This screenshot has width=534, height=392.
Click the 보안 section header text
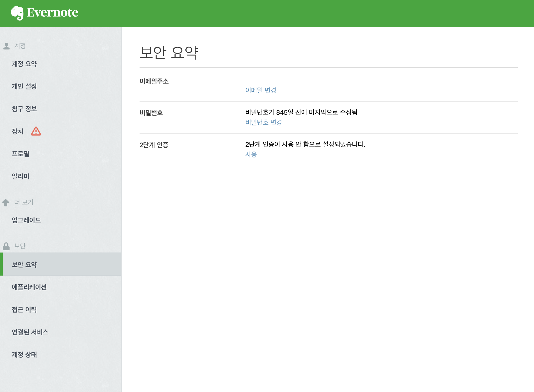point(20,246)
